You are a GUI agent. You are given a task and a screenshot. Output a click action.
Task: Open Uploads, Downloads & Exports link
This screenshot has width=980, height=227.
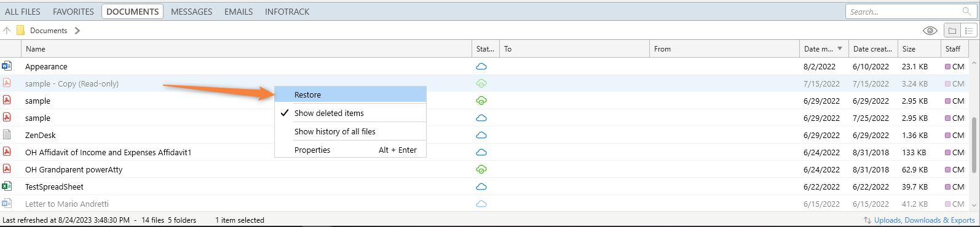tap(924, 220)
